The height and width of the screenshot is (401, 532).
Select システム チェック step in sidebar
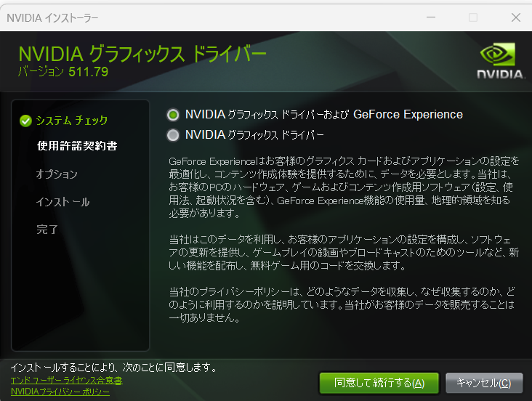pos(72,121)
